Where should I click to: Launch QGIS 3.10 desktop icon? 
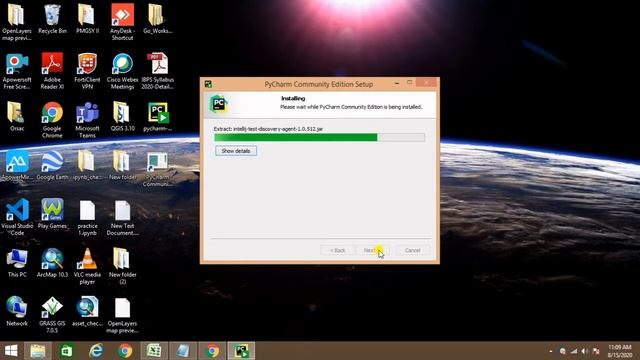coord(122,116)
